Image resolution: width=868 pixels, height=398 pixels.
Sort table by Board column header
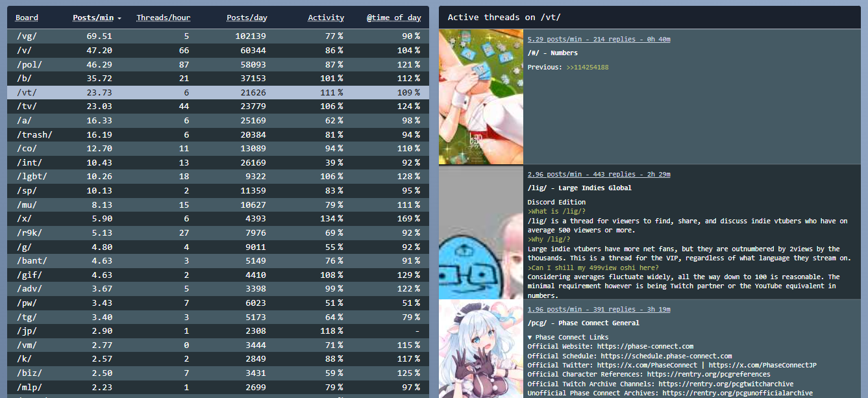point(27,18)
